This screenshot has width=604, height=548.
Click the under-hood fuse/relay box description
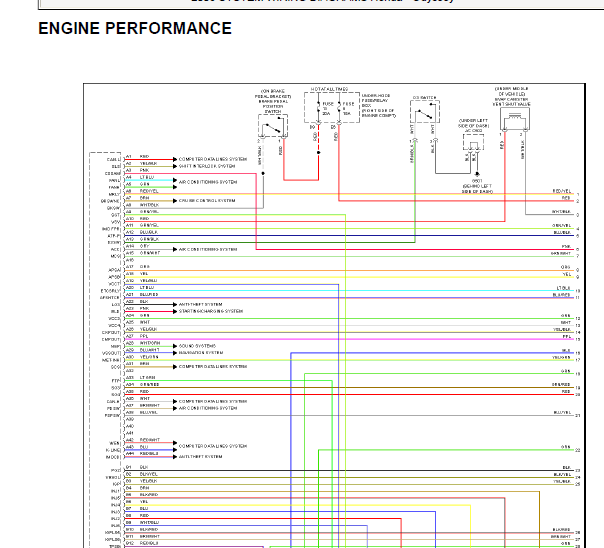379,106
